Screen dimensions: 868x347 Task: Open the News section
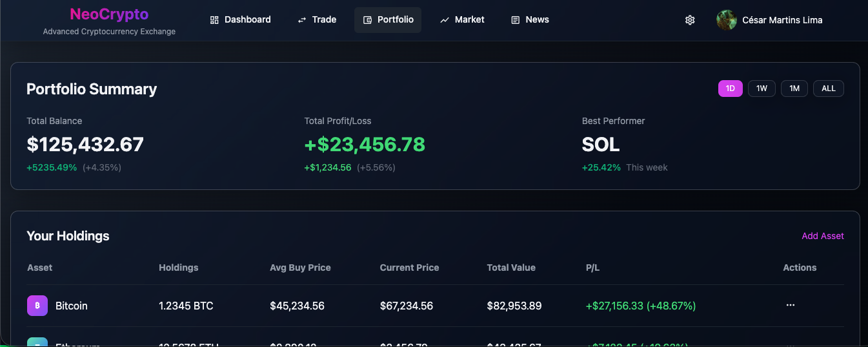(537, 20)
